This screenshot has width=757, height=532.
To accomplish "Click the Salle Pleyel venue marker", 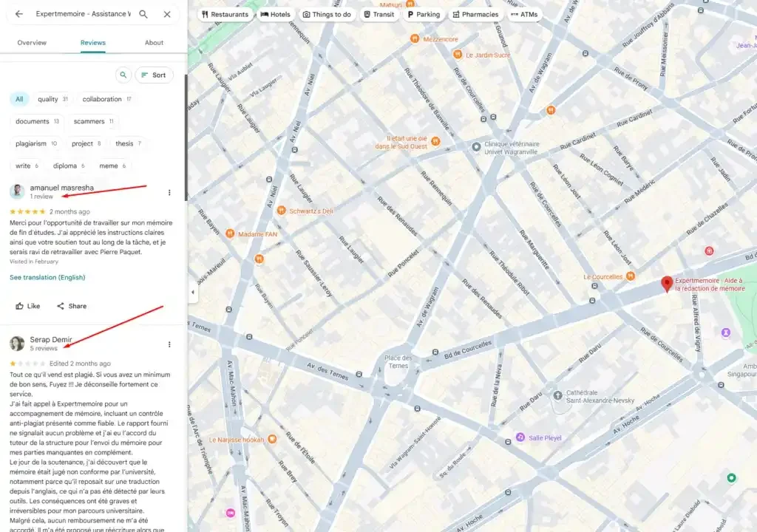I will coord(520,437).
